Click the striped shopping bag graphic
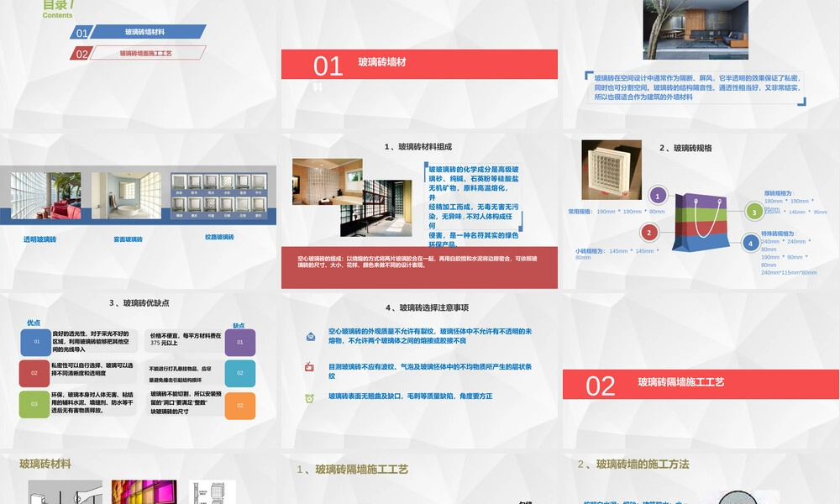 click(701, 223)
